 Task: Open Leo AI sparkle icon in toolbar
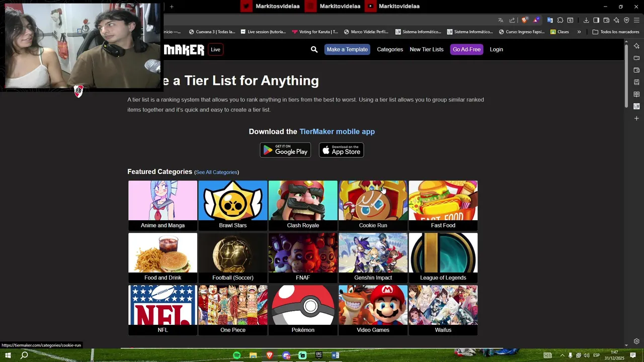[x=616, y=20]
